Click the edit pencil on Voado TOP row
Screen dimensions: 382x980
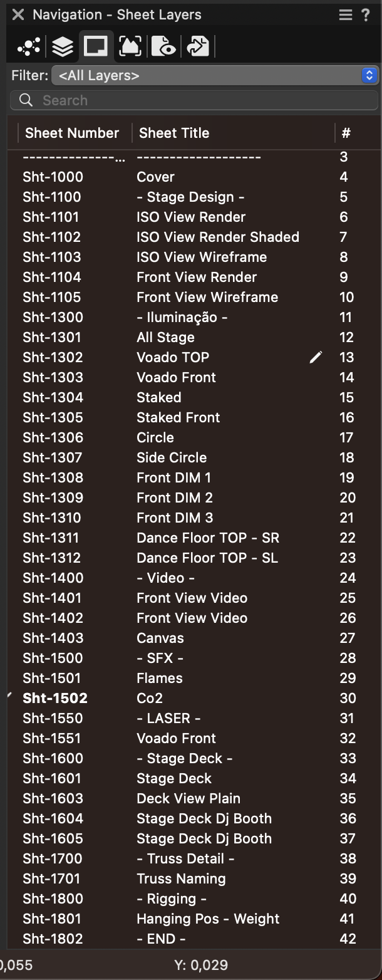click(316, 357)
